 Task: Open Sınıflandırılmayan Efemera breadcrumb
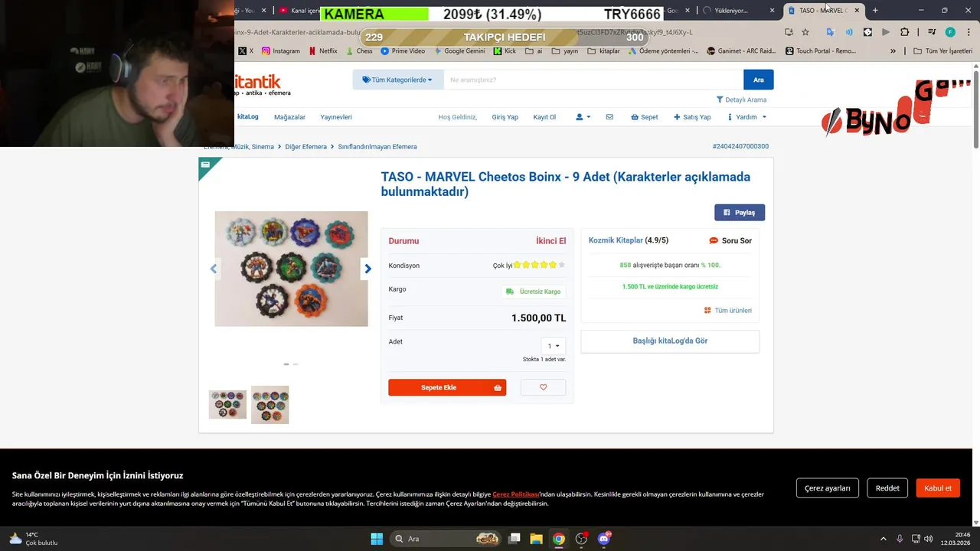377,147
